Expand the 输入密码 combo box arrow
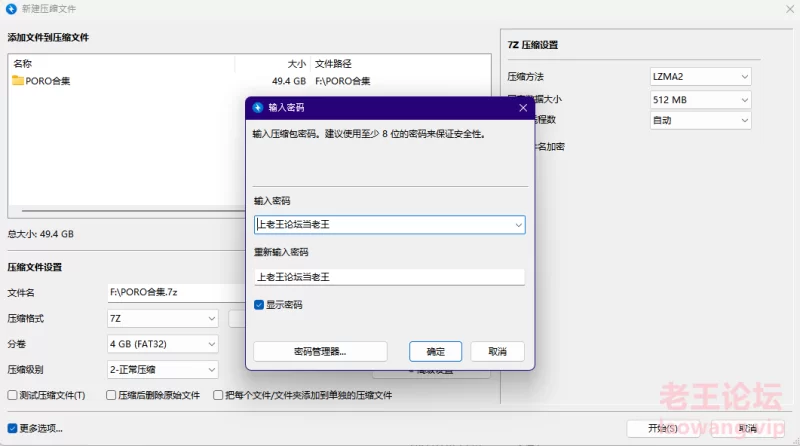 [518, 225]
